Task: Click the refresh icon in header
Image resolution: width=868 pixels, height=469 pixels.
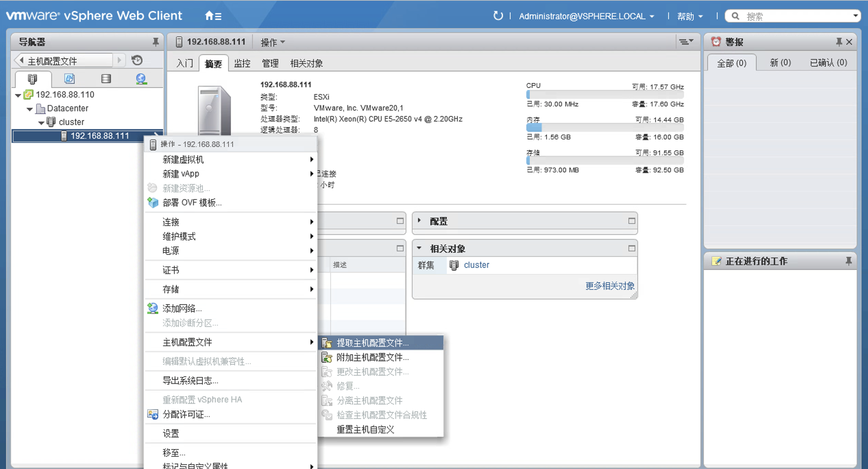Action: pyautogui.click(x=498, y=16)
